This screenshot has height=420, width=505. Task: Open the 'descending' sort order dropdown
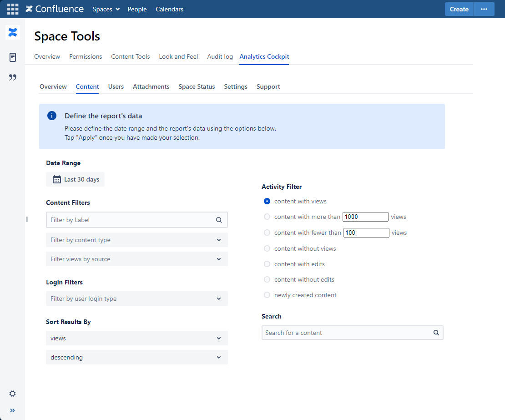136,357
